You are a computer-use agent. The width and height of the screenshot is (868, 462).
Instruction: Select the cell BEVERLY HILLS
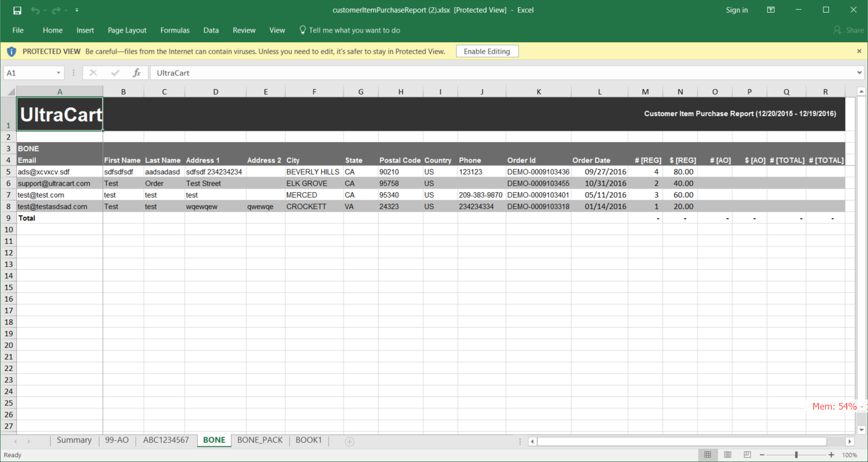314,172
